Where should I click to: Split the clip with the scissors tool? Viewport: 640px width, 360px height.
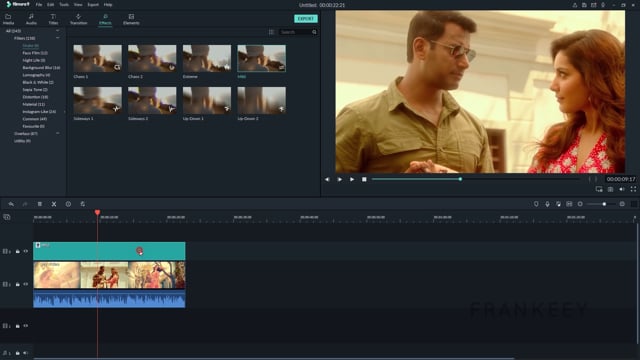54,204
